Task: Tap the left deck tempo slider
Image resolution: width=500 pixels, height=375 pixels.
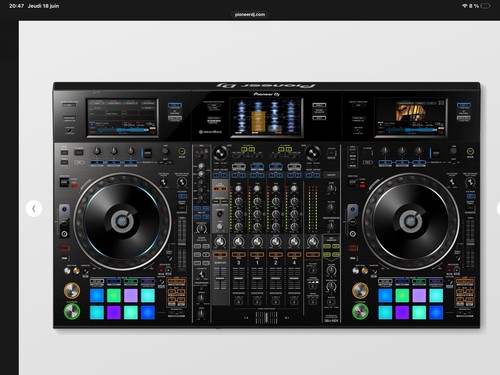Action: point(182,243)
